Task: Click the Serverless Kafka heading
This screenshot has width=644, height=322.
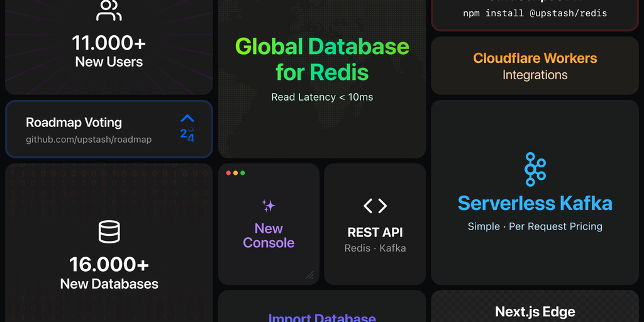Action: (535, 203)
